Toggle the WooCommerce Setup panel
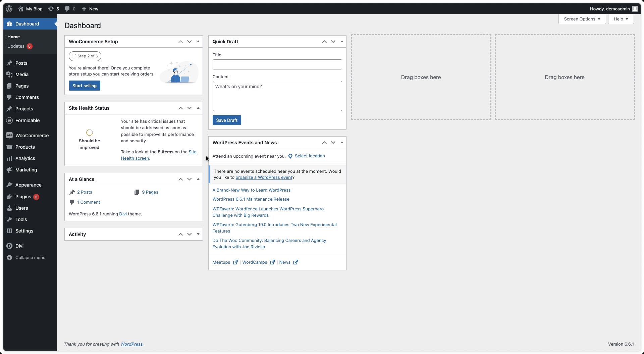Screen dimensions: 644x354 [x=198, y=42]
